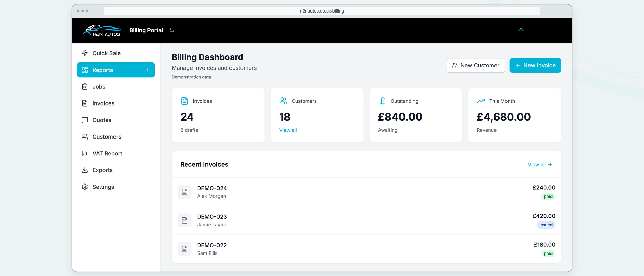Viewport: 644px width, 276px height.
Task: Click the N2N Autos logo
Action: (101, 30)
